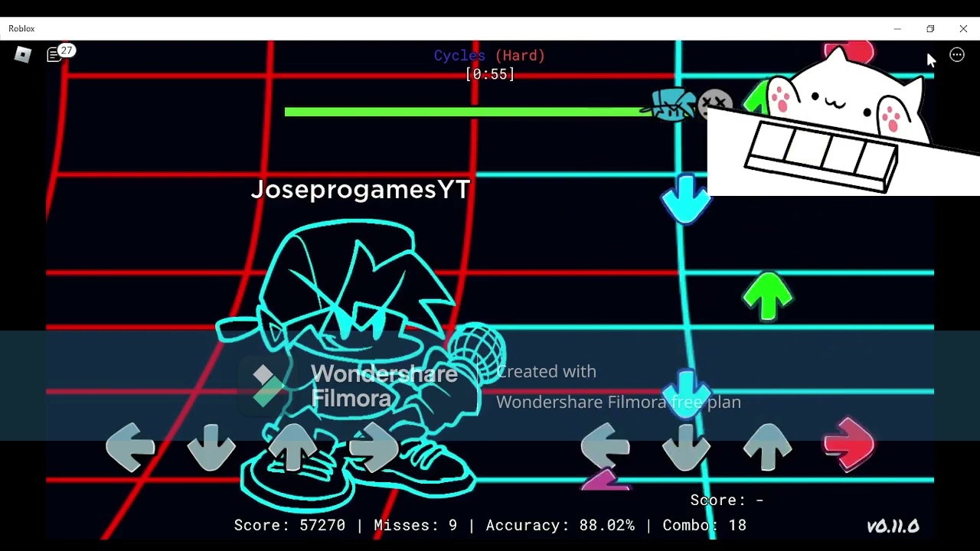Click the Boyfriend character sprite
This screenshot has width=980, height=551.
[x=360, y=367]
